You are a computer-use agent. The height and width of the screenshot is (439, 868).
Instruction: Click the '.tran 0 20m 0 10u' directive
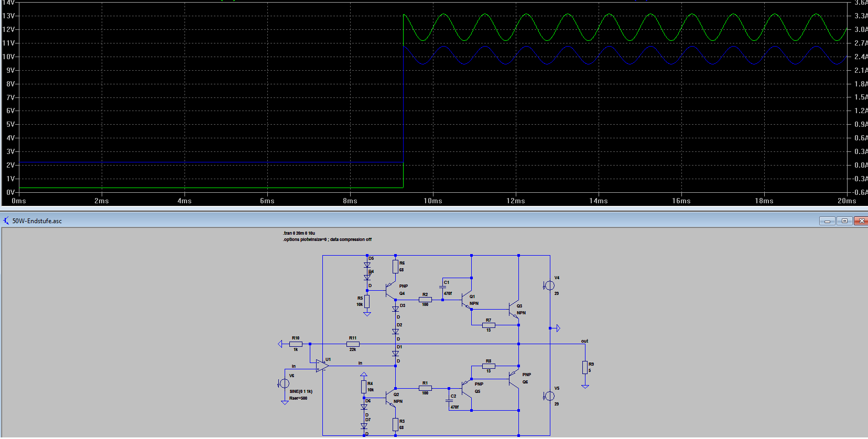tap(299, 233)
